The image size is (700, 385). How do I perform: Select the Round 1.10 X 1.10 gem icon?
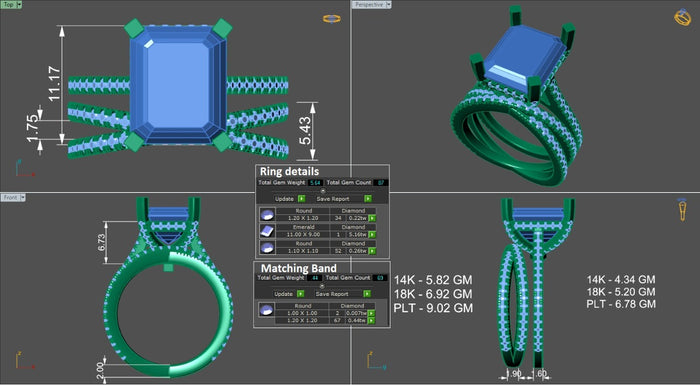[x=267, y=247]
